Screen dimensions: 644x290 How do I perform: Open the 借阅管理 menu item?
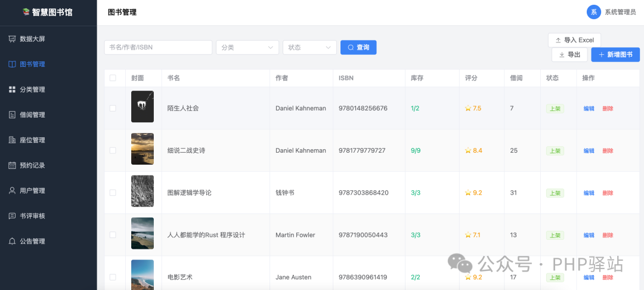pos(48,115)
